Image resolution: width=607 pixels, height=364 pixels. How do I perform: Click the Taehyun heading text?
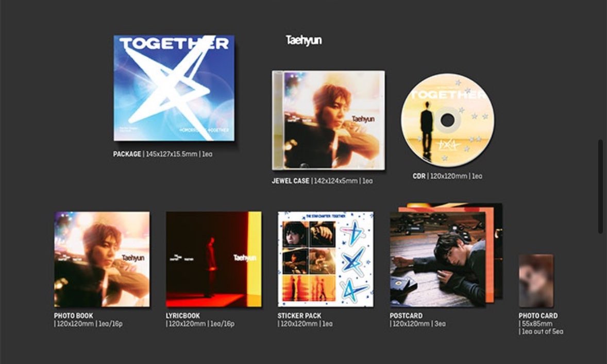coord(304,40)
